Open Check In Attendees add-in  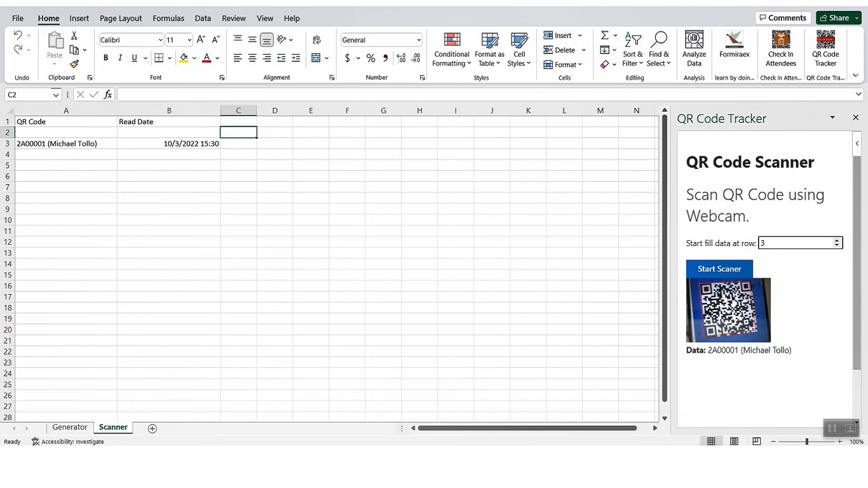coord(781,50)
